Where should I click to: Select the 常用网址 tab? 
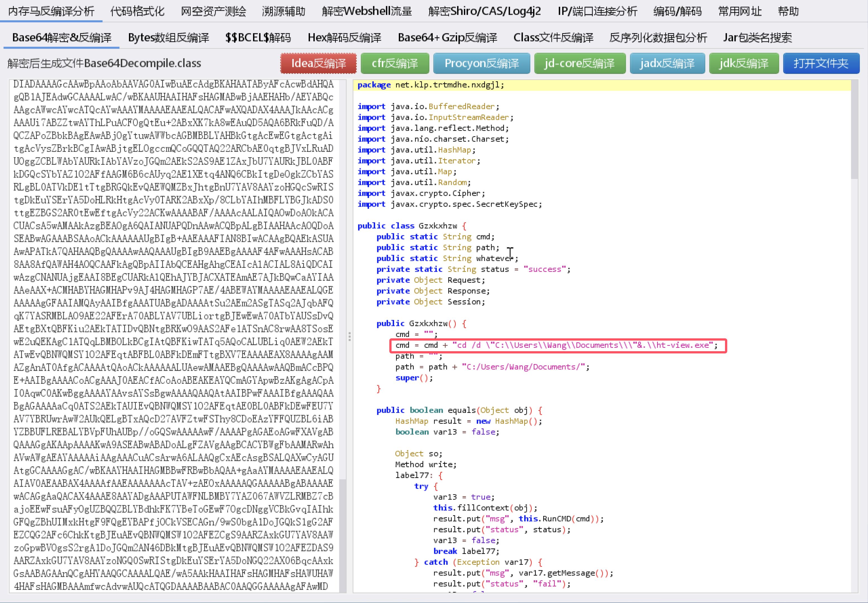740,11
